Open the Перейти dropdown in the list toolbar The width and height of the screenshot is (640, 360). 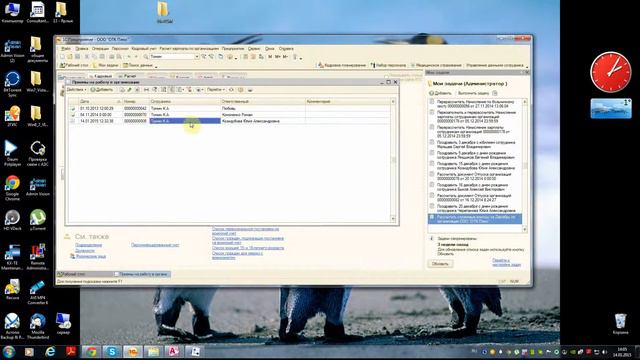coord(216,90)
